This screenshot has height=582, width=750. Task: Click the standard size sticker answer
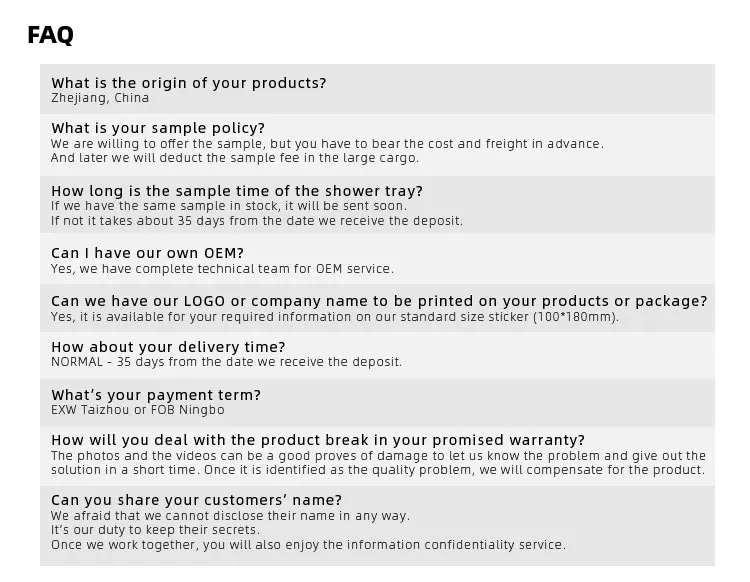pyautogui.click(x=335, y=317)
